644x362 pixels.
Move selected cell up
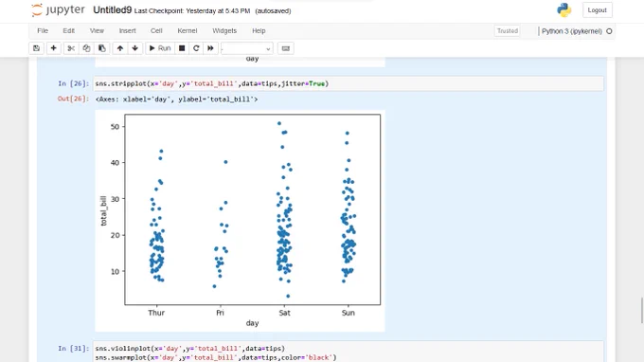tap(120, 48)
